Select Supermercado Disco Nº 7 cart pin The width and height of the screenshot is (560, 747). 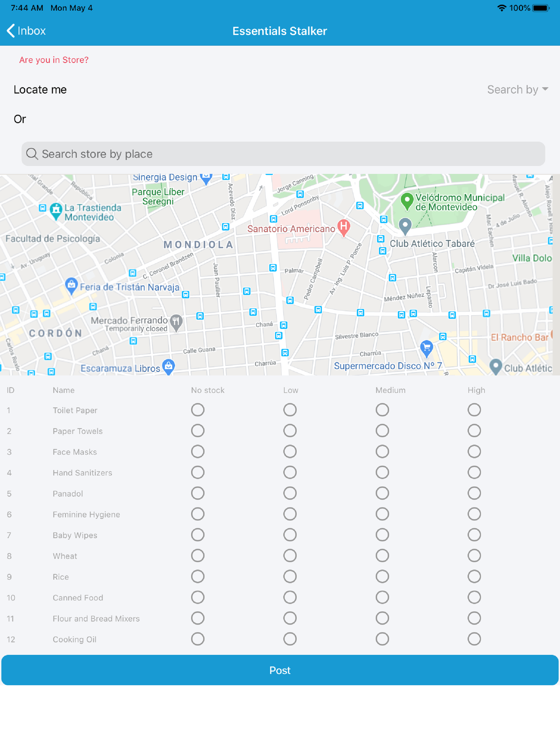pos(427,349)
